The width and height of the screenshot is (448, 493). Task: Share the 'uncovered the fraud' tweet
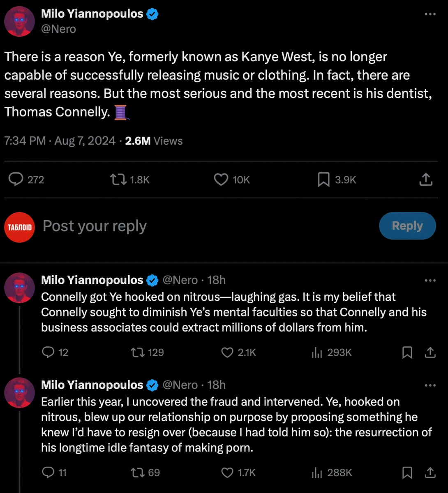coord(430,473)
